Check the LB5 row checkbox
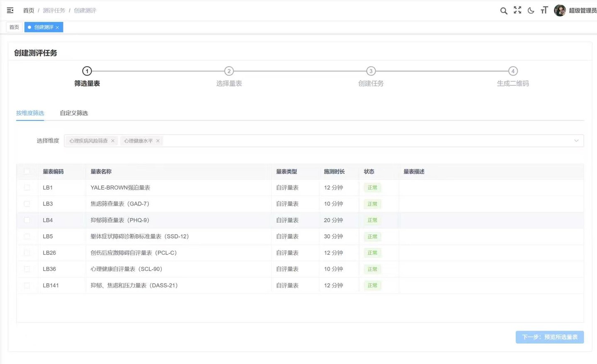The height and width of the screenshot is (364, 597). [27, 236]
